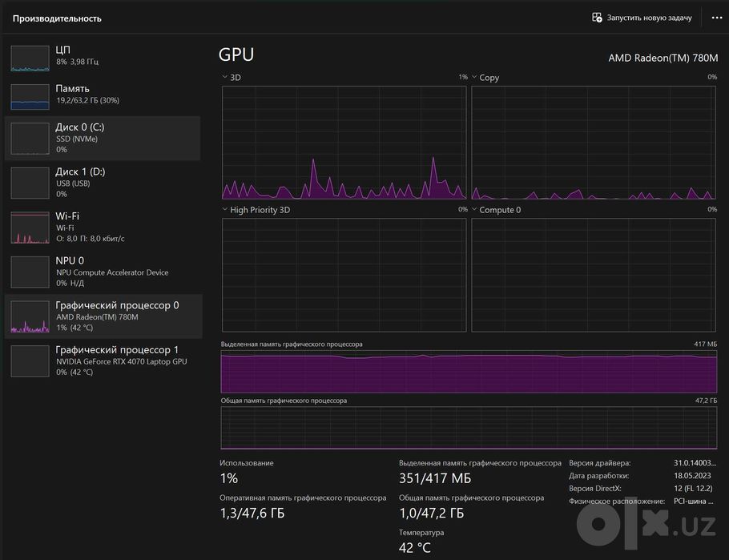The image size is (729, 560).
Task: Open the Диск 1 (D:) performance entry
Action: point(103,183)
